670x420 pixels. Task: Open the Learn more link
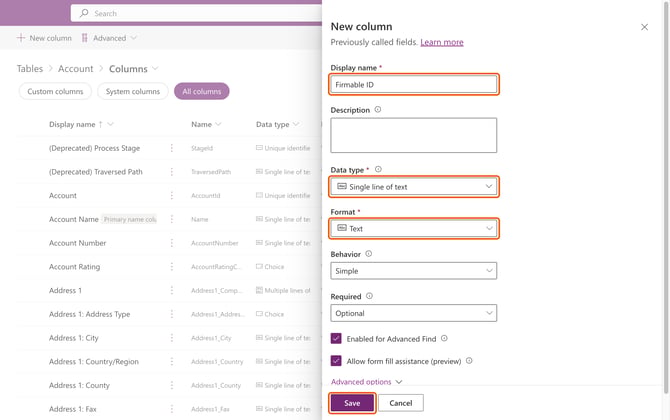pyautogui.click(x=442, y=42)
